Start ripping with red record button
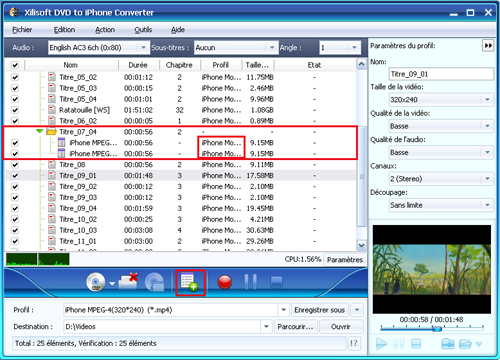500x360 pixels. point(225,282)
